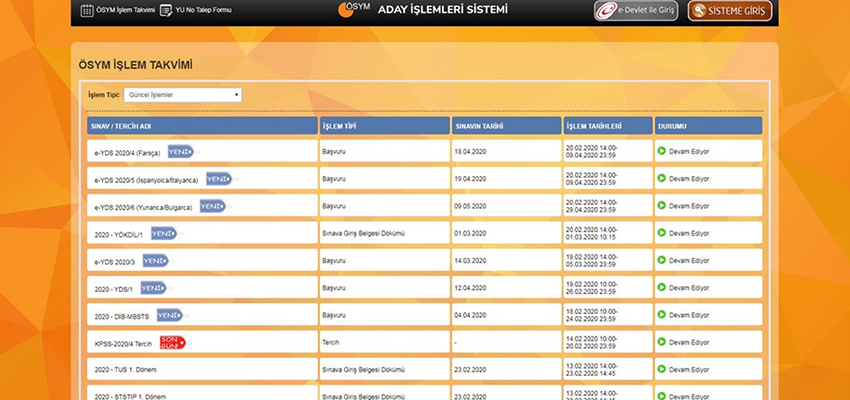Select the 2020 - YÖKDİL/1 exam name

[119, 235]
